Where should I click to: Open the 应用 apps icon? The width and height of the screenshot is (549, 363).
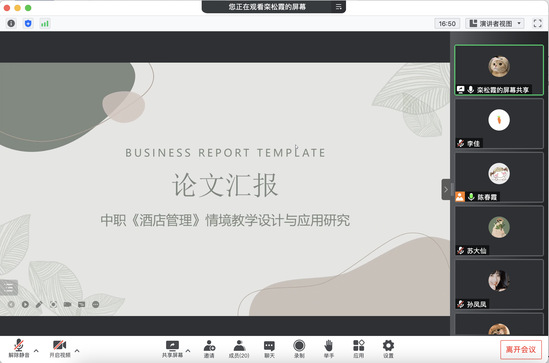click(x=359, y=345)
